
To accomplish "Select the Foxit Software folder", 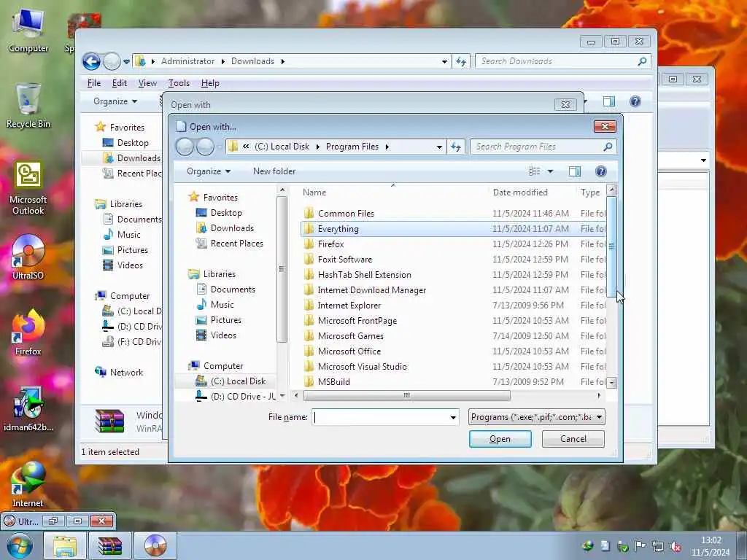I will [345, 260].
